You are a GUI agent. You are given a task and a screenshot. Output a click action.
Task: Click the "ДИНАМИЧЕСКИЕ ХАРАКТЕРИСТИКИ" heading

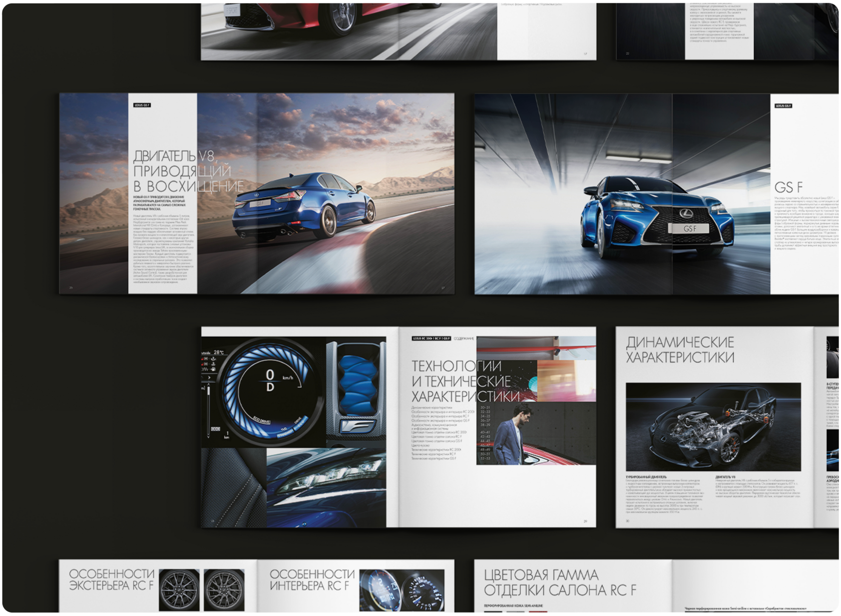[x=680, y=350]
